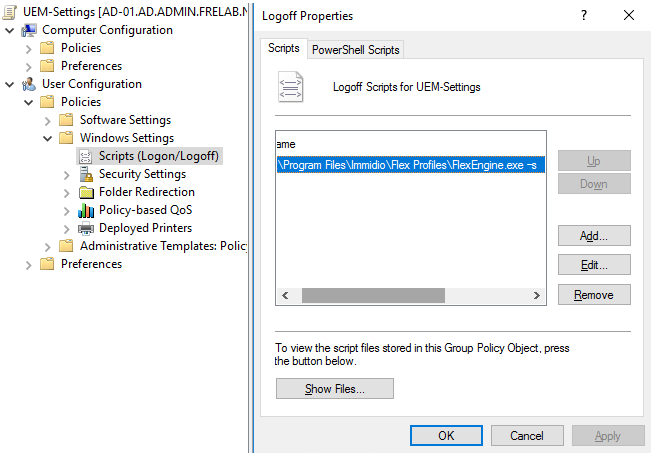Viewport: 654px width, 453px height.
Task: Click the Policy-based QoS chart icon
Action: (86, 210)
